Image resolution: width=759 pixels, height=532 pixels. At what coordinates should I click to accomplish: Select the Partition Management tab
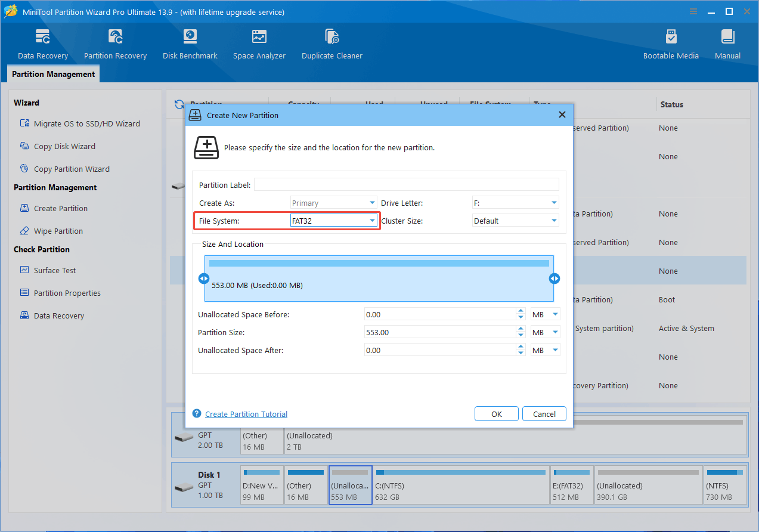tap(54, 74)
